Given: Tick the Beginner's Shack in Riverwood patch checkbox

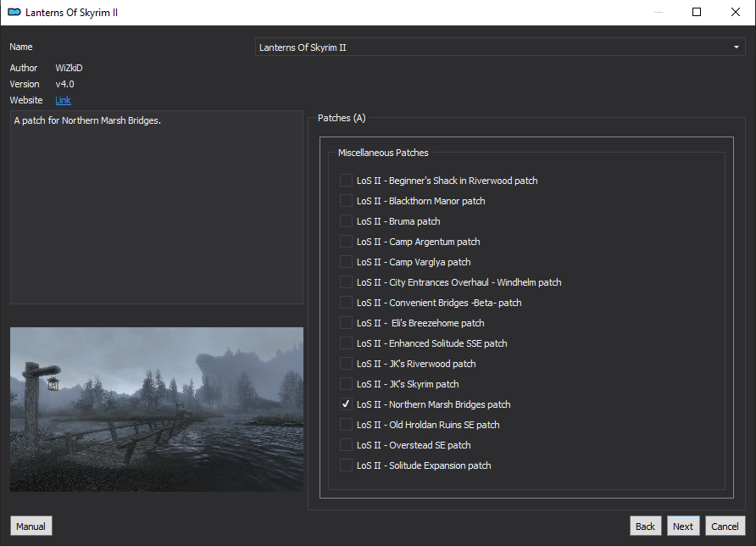Looking at the screenshot, I should coord(346,181).
